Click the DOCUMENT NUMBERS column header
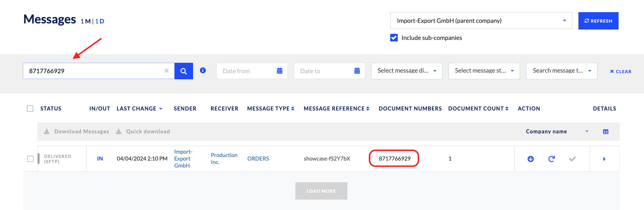The image size is (644, 210). [410, 108]
